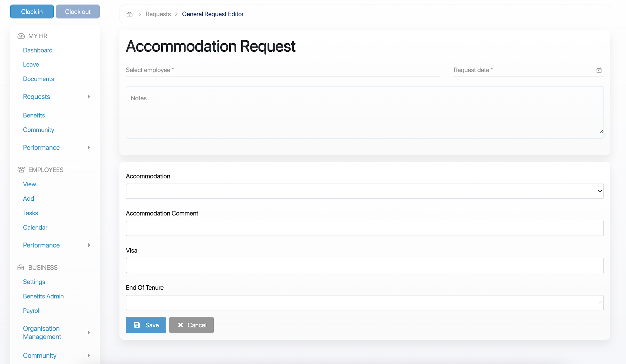626x364 pixels.
Task: Click the Notes textarea resize handle
Action: coord(601,131)
